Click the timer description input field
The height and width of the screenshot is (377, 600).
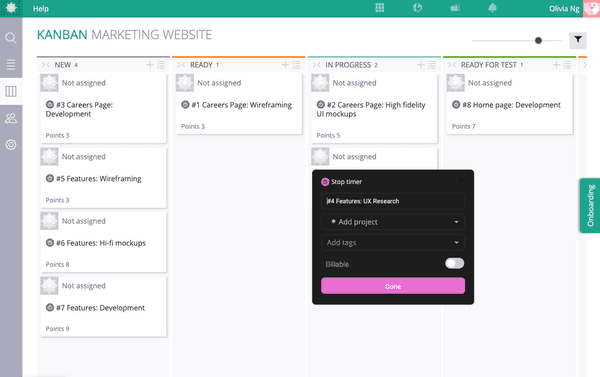tap(393, 201)
